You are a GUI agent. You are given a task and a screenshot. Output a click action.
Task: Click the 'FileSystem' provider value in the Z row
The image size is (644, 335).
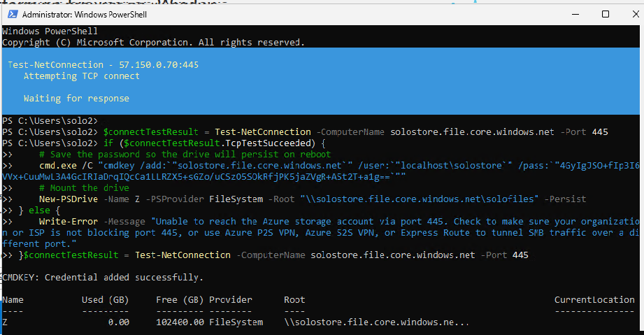236,322
